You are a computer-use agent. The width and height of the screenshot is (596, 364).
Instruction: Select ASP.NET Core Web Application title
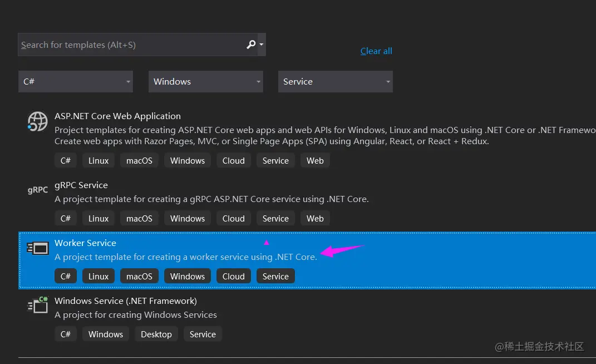117,116
